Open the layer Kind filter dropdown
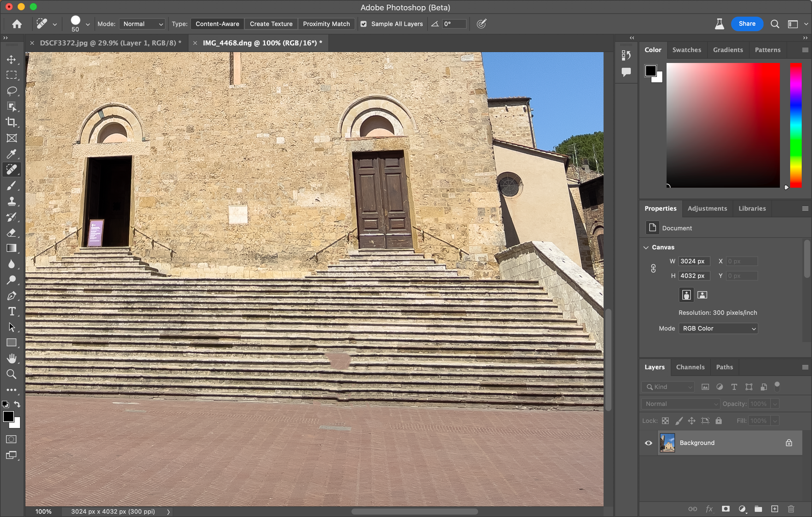 point(668,387)
